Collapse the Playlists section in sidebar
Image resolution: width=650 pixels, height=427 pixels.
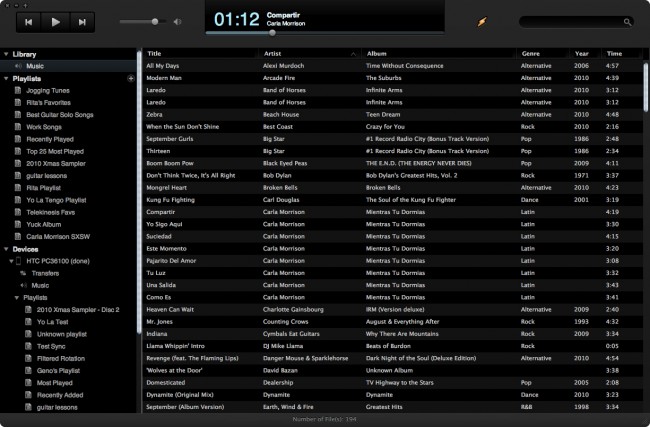click(5, 78)
